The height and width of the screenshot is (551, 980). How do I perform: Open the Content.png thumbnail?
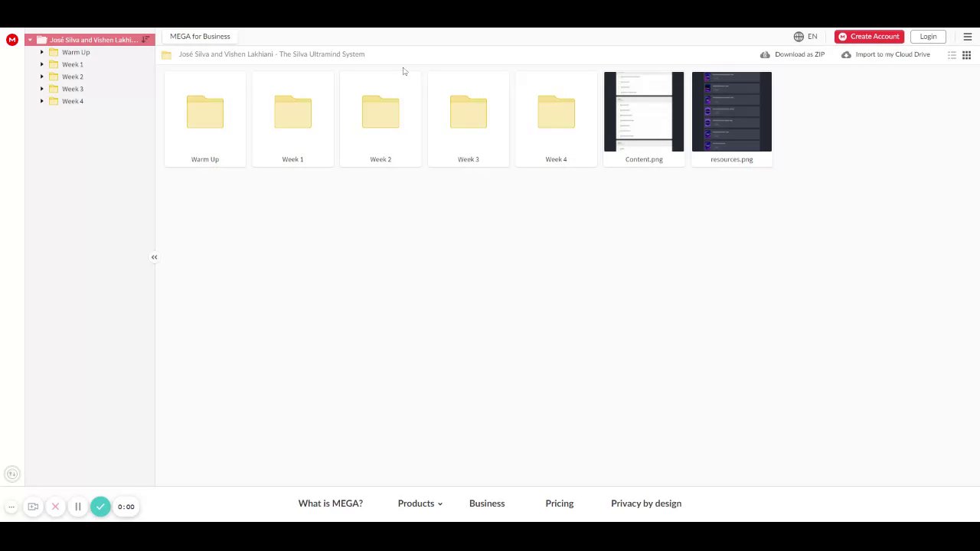pyautogui.click(x=644, y=112)
